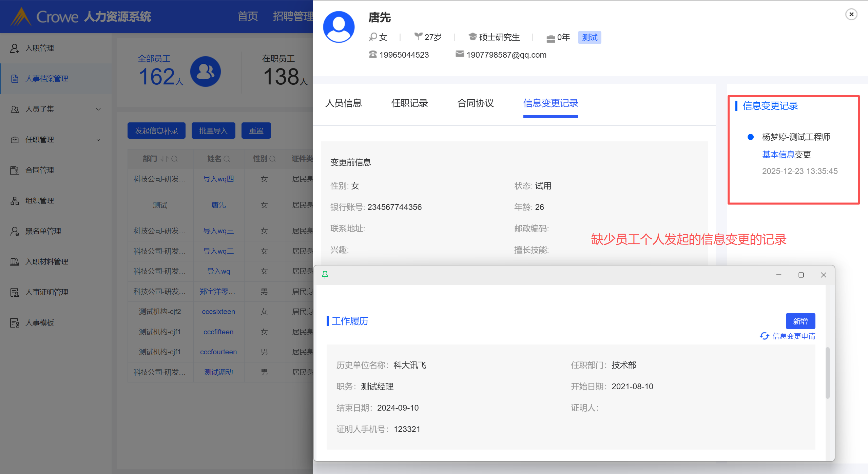Click the 发起信息补录 button
Viewport: 868px width, 474px height.
pyautogui.click(x=156, y=131)
